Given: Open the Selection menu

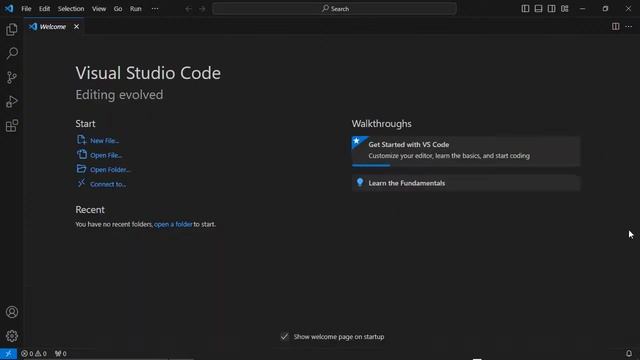Looking at the screenshot, I should click(71, 9).
